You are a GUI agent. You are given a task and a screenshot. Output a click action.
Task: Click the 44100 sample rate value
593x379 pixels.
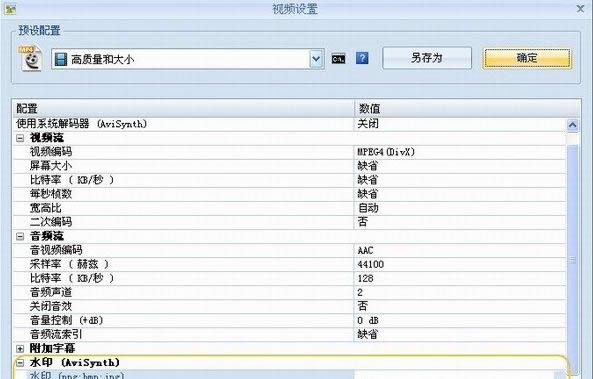tap(371, 264)
